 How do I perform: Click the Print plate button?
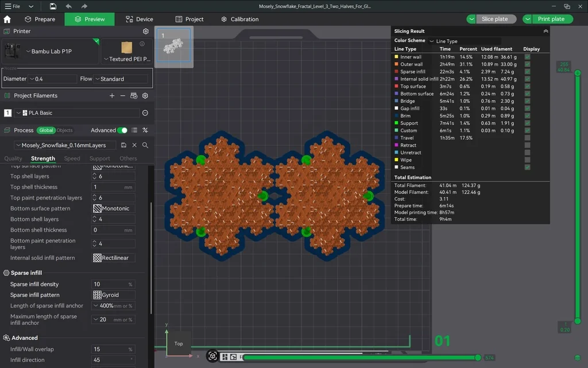pos(550,19)
